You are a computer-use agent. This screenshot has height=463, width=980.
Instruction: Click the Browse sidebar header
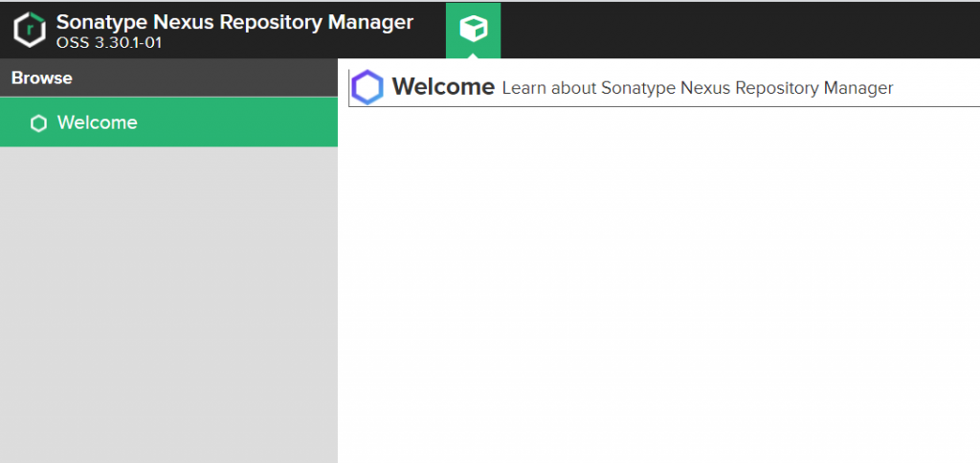coord(168,78)
